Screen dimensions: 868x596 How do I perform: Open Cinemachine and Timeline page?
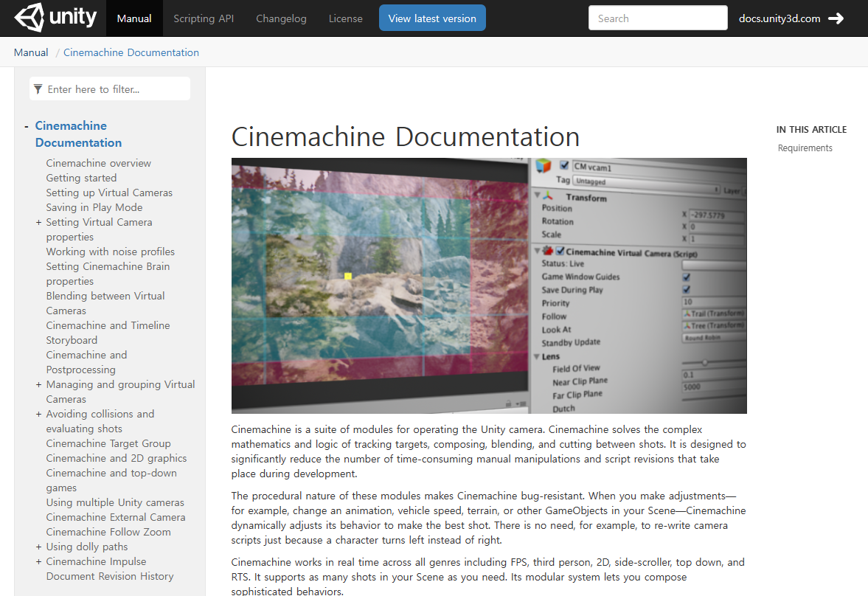coord(108,325)
